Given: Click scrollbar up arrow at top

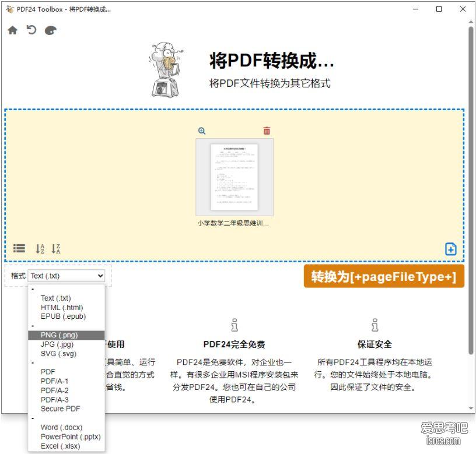Looking at the screenshot, I should coord(471,22).
